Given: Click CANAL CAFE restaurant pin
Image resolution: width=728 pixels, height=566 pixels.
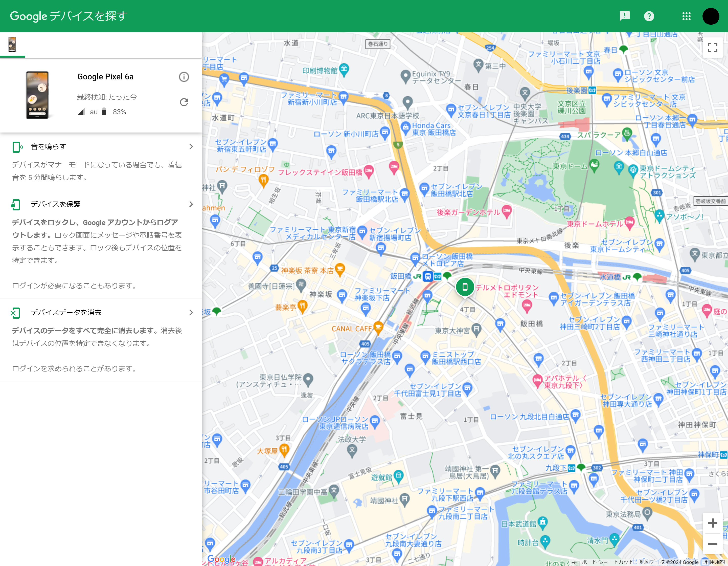Looking at the screenshot, I should pyautogui.click(x=378, y=328).
